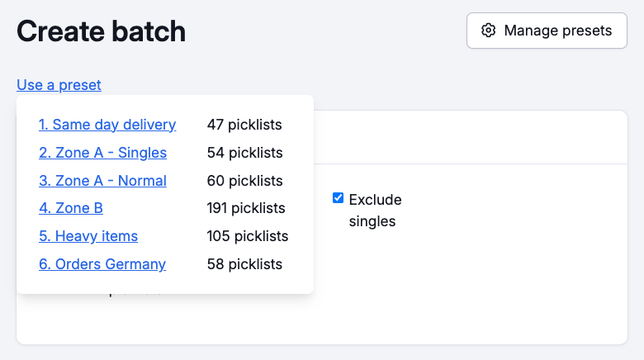Click the 47 picklists count
The height and width of the screenshot is (360, 644).
pos(244,125)
